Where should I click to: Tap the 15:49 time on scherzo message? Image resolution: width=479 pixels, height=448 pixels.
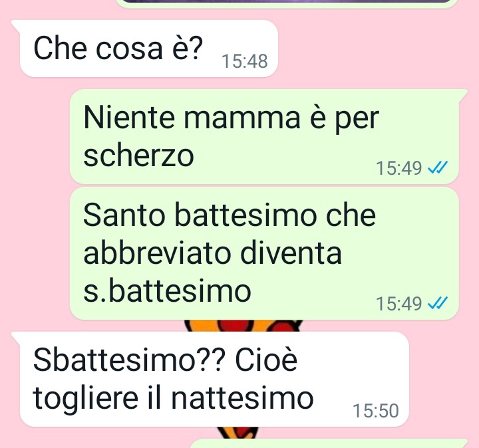[x=399, y=168]
